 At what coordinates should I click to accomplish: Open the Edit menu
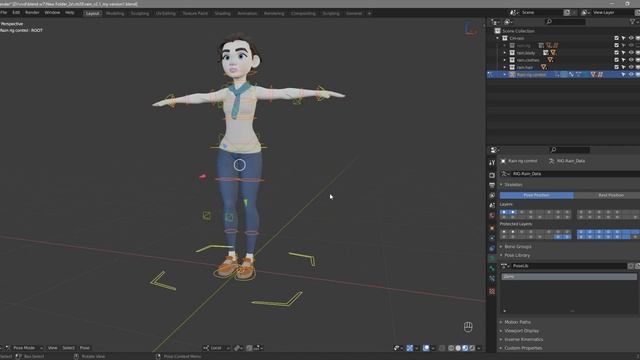coord(16,13)
